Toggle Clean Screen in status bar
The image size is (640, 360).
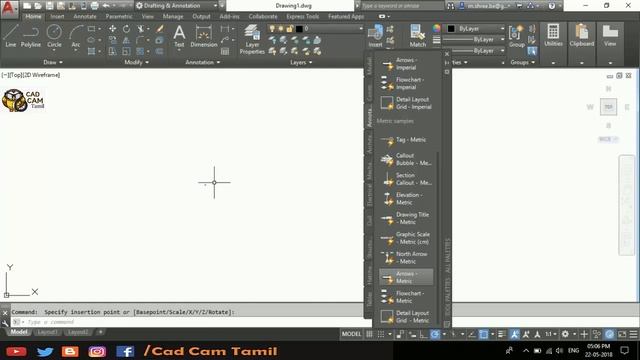pos(622,334)
